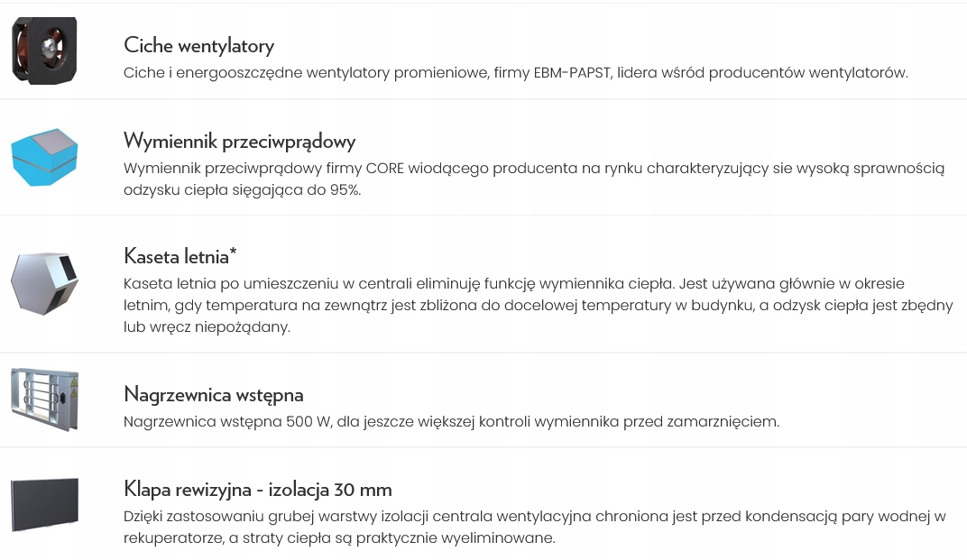Screen dimensions: 967x560
Task: Click the 'EBM-PAPST' brand name text
Action: (x=572, y=73)
